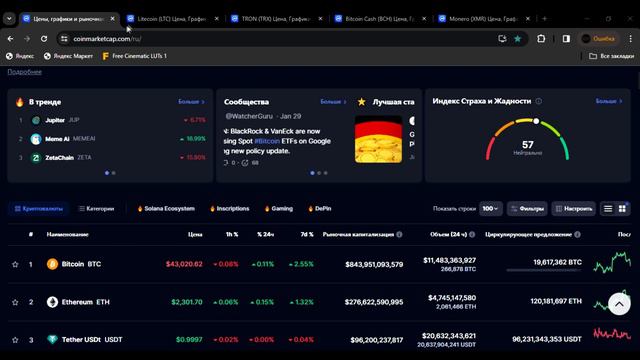Open the rows dropdown showing 100
This screenshot has height=360, width=640.
point(491,209)
